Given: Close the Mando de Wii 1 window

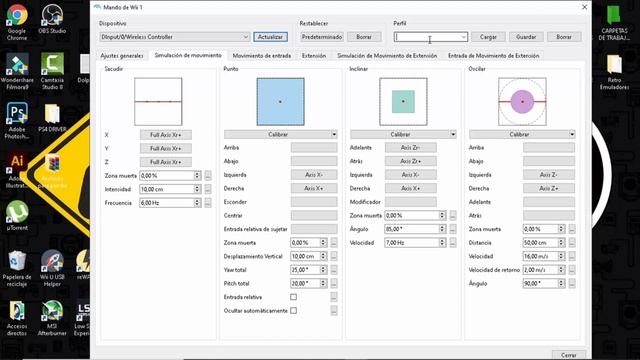Looking at the screenshot, I should click(x=584, y=7).
